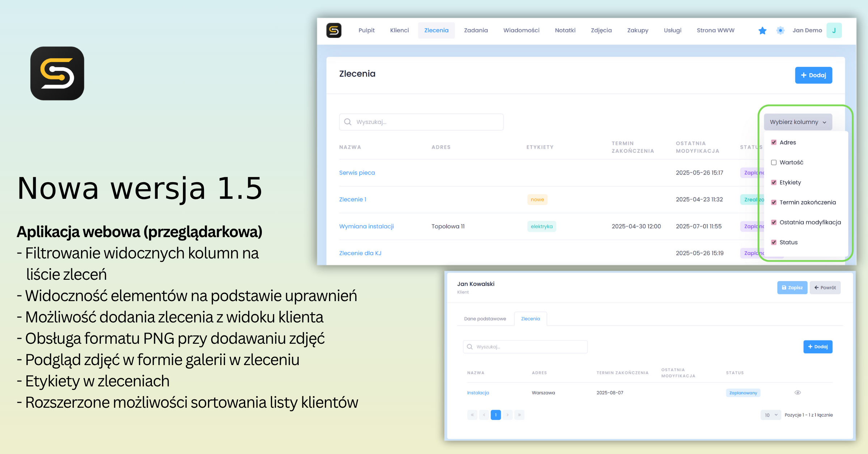Click the app logo in the top navigation bar
Screen dimensions: 868x454
(x=334, y=30)
